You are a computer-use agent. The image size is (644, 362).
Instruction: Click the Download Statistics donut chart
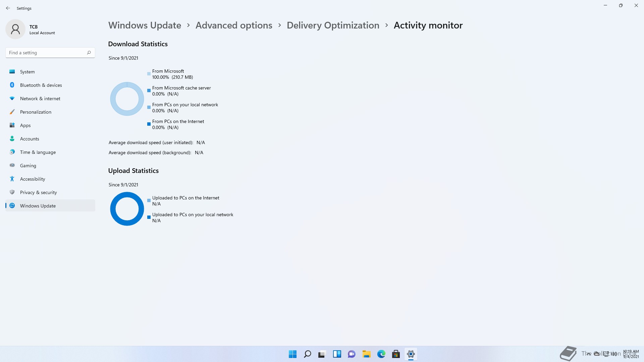point(127,99)
